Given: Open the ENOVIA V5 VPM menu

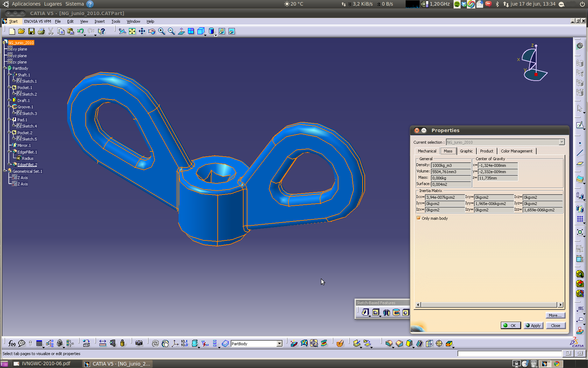Looking at the screenshot, I should (x=37, y=21).
